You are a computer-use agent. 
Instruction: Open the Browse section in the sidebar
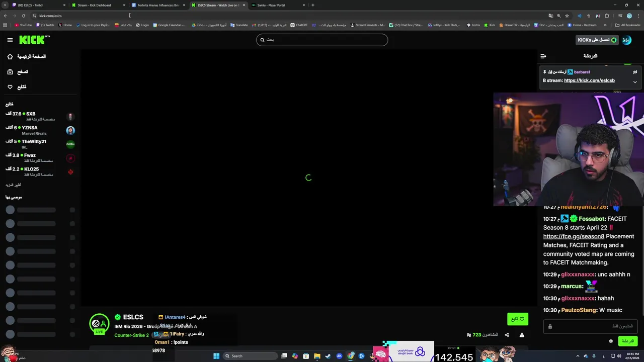point(18,72)
